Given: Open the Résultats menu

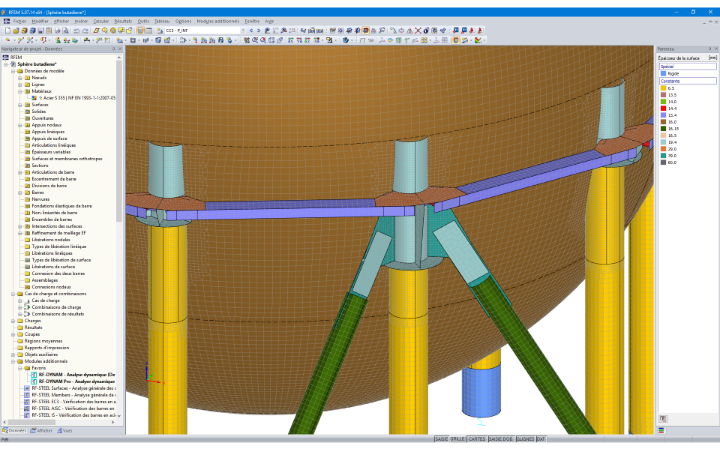Looking at the screenshot, I should click(123, 21).
